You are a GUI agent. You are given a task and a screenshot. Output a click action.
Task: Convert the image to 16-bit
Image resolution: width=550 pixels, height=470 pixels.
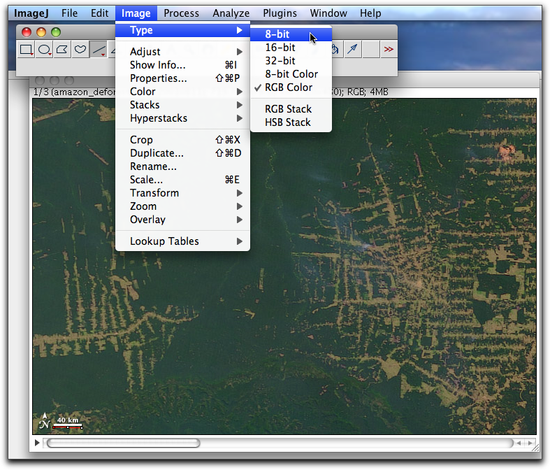pyautogui.click(x=291, y=47)
